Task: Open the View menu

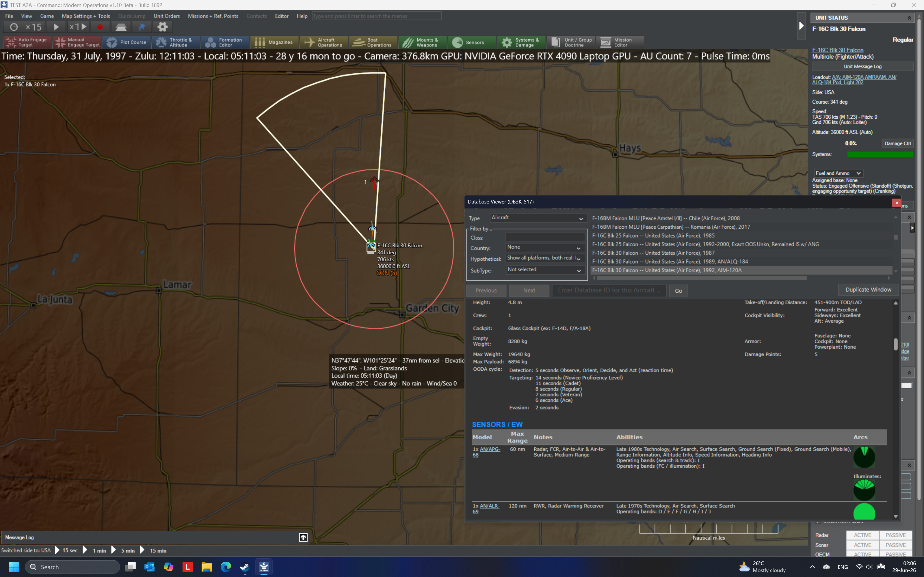Action: (26, 16)
